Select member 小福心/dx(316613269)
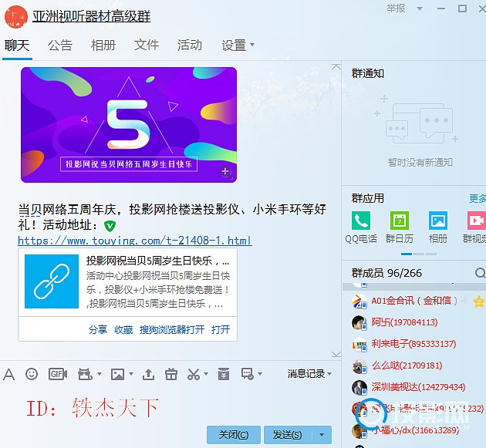The width and height of the screenshot is (486, 448). [x=413, y=430]
